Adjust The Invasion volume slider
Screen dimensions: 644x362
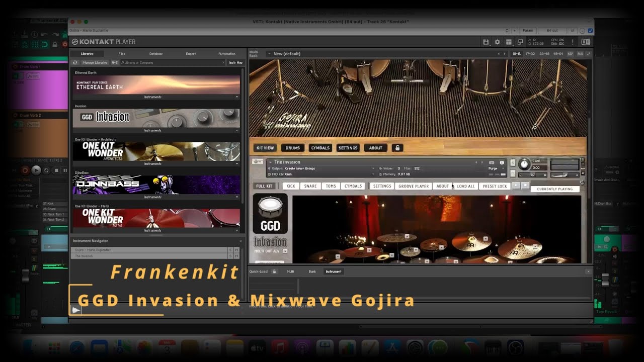point(565,175)
